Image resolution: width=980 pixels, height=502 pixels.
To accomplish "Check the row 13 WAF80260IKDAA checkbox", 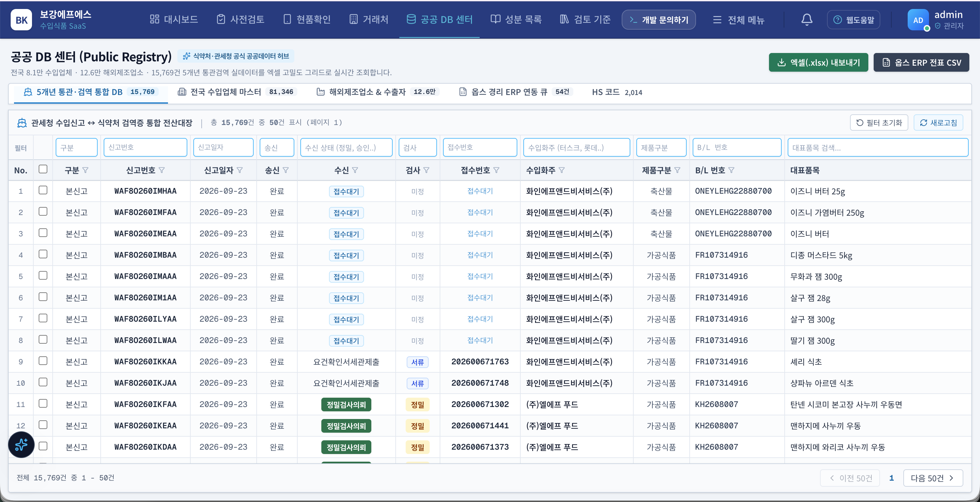I will click(43, 446).
